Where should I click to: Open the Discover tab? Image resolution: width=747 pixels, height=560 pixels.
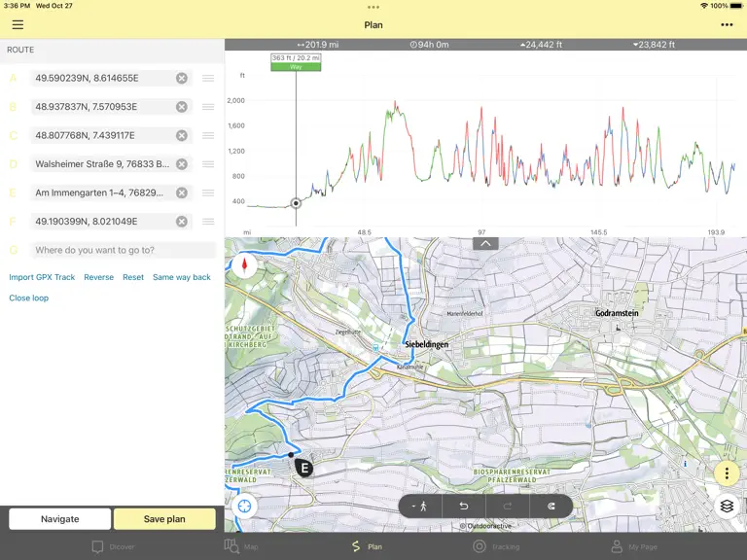[113, 546]
